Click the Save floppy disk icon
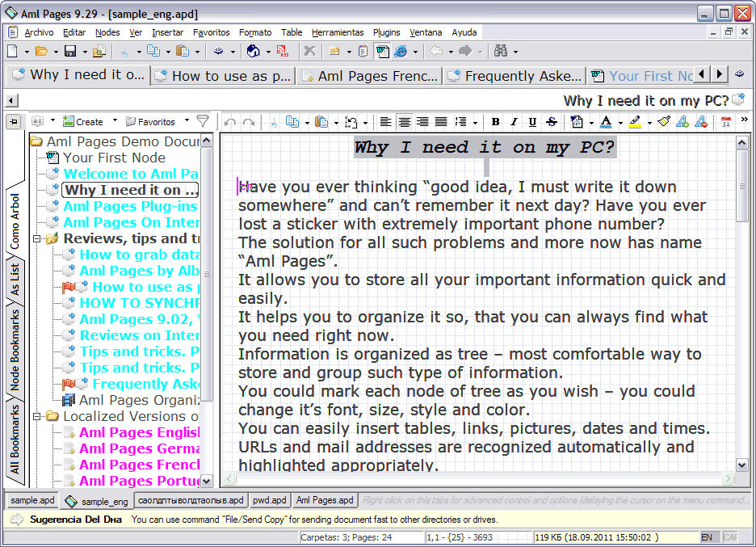 (x=70, y=51)
